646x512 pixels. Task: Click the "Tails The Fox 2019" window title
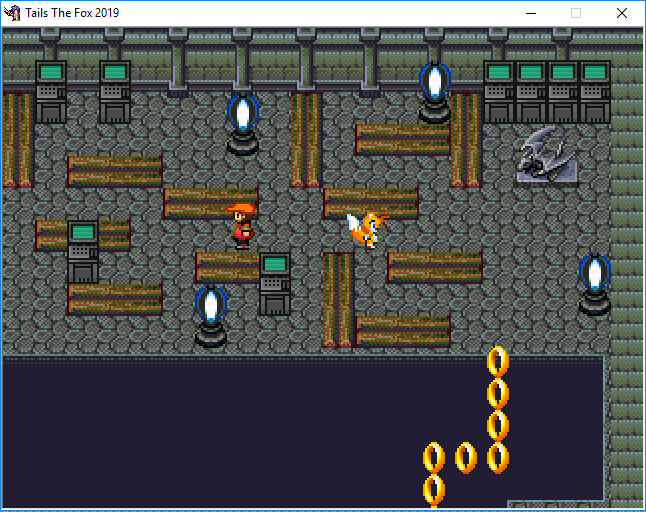tap(72, 13)
